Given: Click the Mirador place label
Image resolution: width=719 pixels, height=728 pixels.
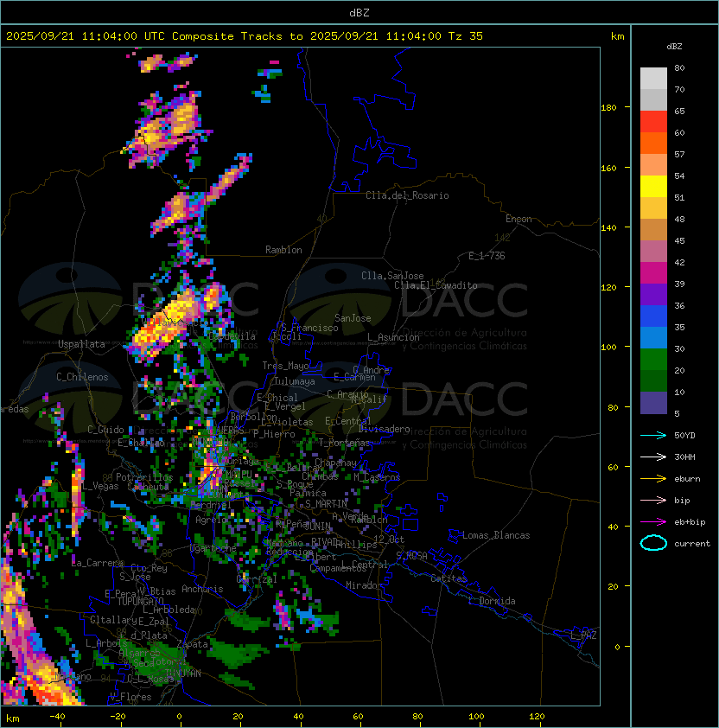Looking at the screenshot, I should (x=364, y=585).
